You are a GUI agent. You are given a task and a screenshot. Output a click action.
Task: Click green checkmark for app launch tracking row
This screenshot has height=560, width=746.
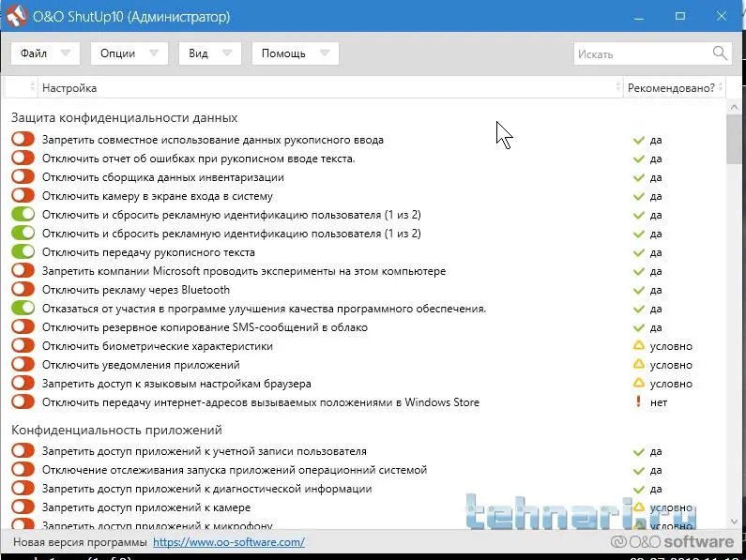[638, 471]
